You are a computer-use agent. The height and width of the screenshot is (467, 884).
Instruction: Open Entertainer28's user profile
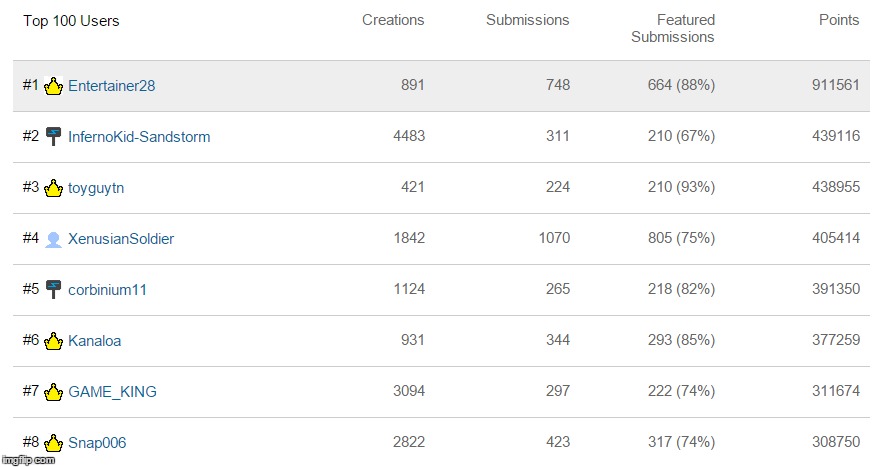click(x=112, y=86)
